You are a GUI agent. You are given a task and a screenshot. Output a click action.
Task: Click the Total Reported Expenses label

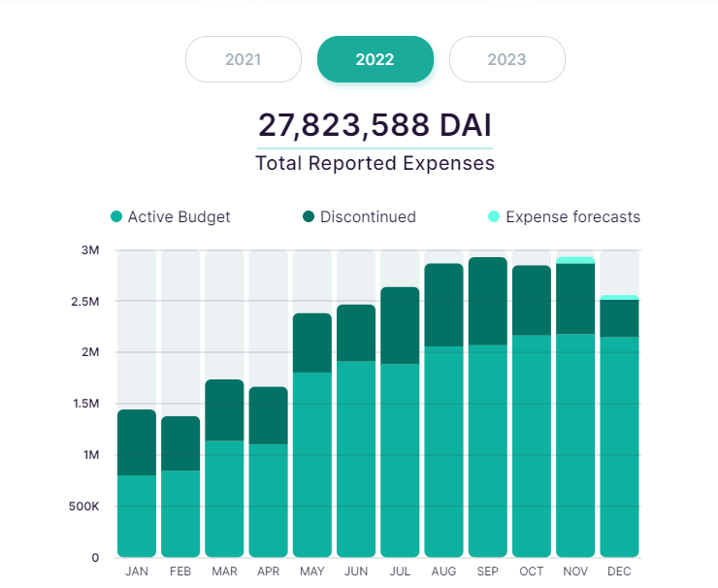pos(375,163)
